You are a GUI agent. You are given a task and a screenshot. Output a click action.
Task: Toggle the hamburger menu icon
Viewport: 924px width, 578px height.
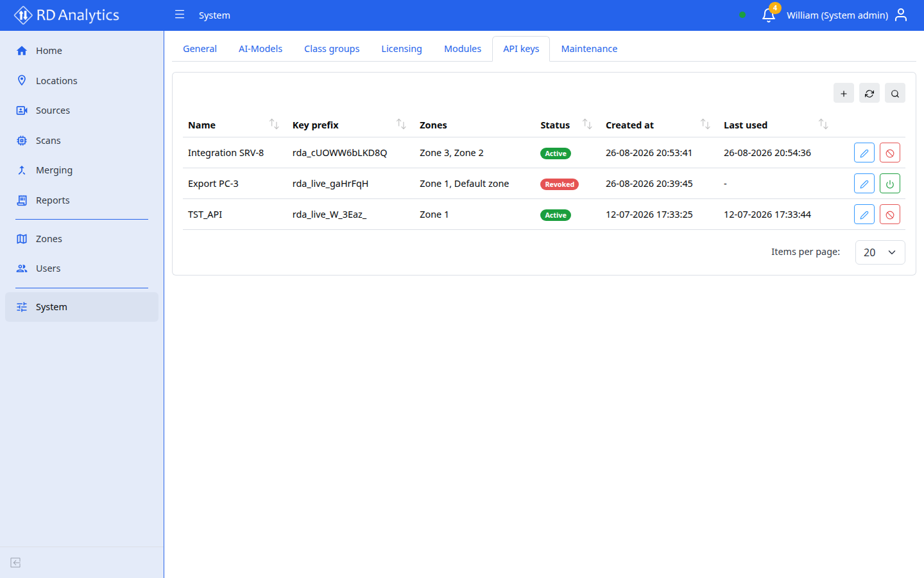(x=180, y=15)
